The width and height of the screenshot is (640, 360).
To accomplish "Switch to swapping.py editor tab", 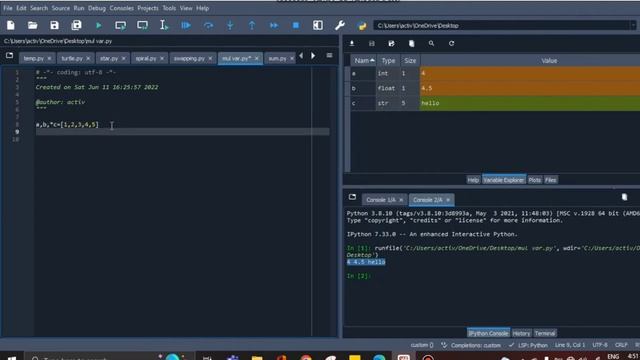I will pos(189,58).
